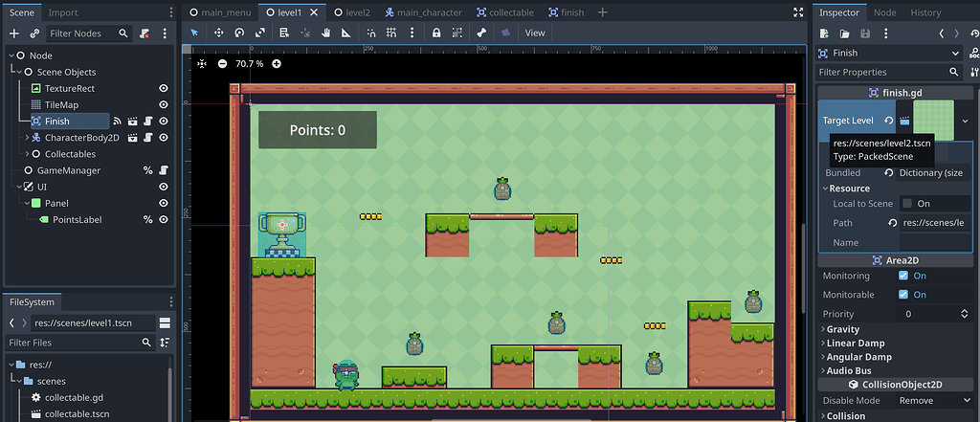Expand the Collectables node

[x=28, y=154]
